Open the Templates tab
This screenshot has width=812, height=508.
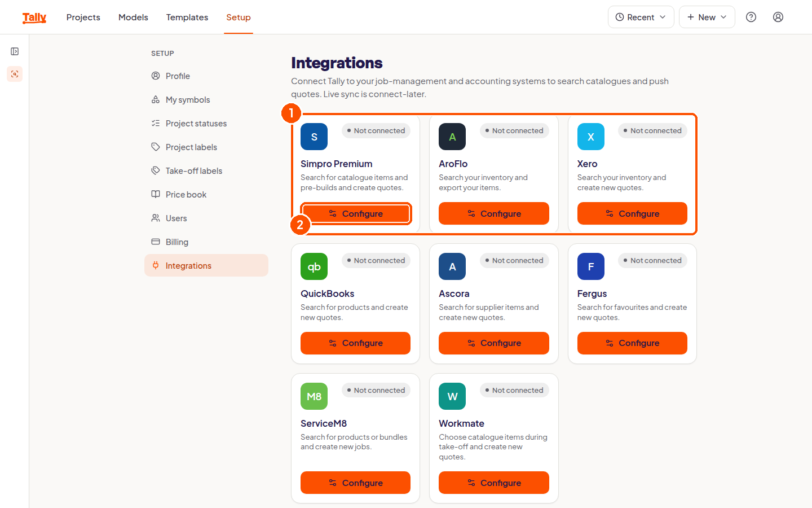pos(187,17)
